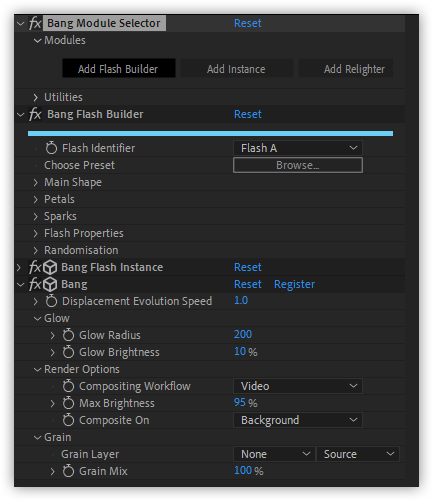
Task: Click the Composite On stopwatch icon
Action: tap(68, 420)
